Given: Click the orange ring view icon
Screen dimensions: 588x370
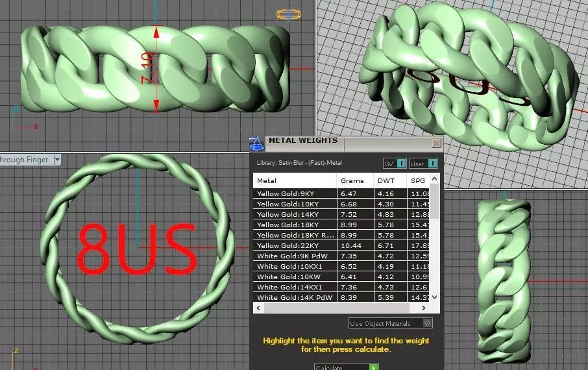Looking at the screenshot, I should (288, 15).
